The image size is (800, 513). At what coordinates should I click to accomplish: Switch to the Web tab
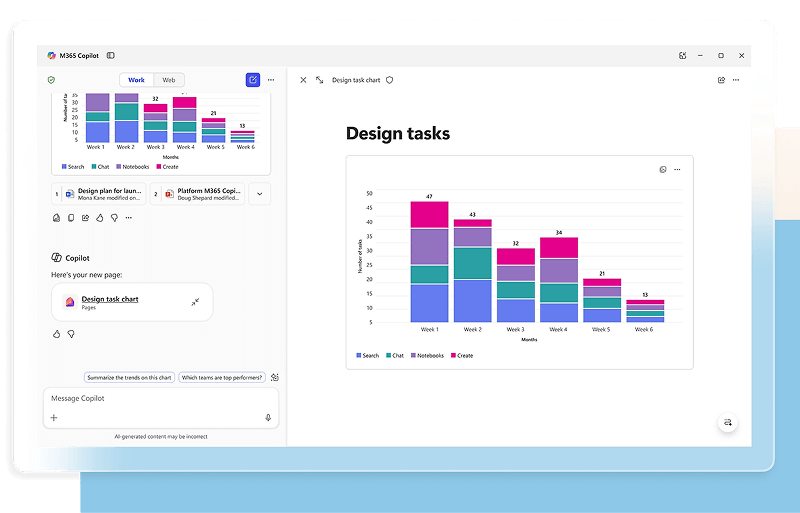169,80
